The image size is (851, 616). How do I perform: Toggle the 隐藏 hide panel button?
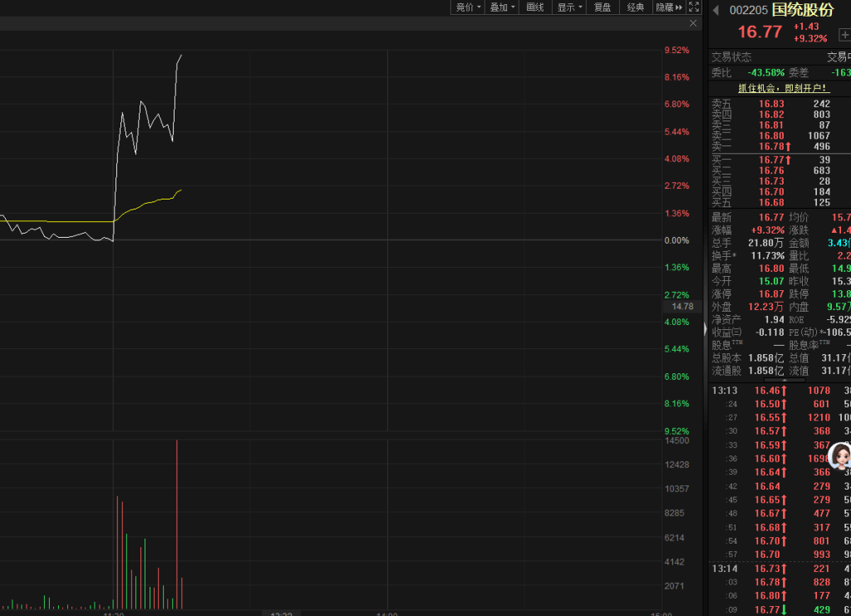(668, 7)
